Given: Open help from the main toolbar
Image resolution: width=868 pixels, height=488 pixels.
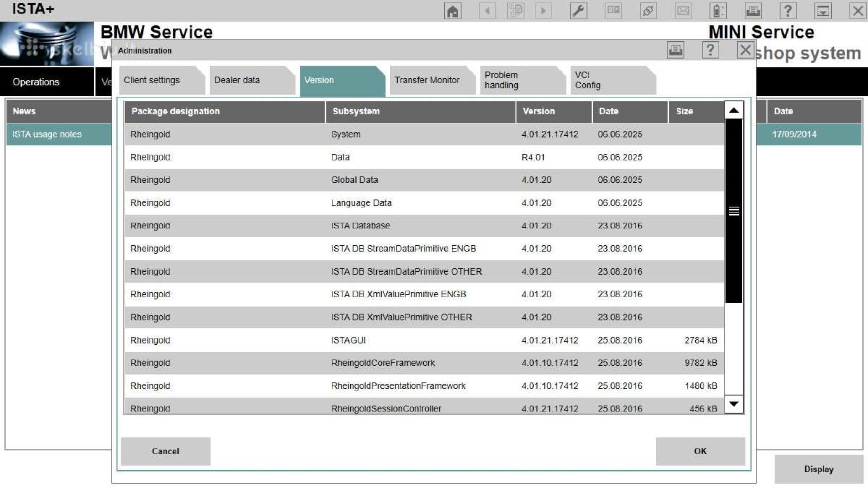Looking at the screenshot, I should click(x=788, y=11).
